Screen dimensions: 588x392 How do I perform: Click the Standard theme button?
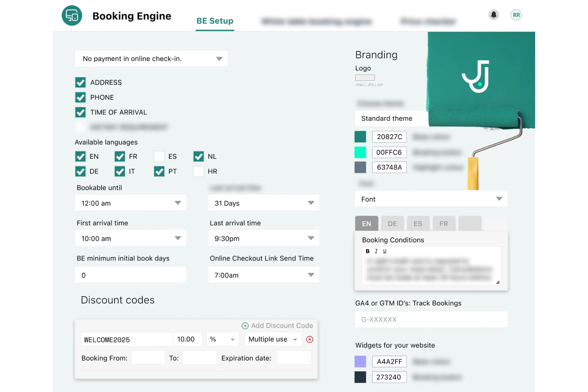pos(387,118)
